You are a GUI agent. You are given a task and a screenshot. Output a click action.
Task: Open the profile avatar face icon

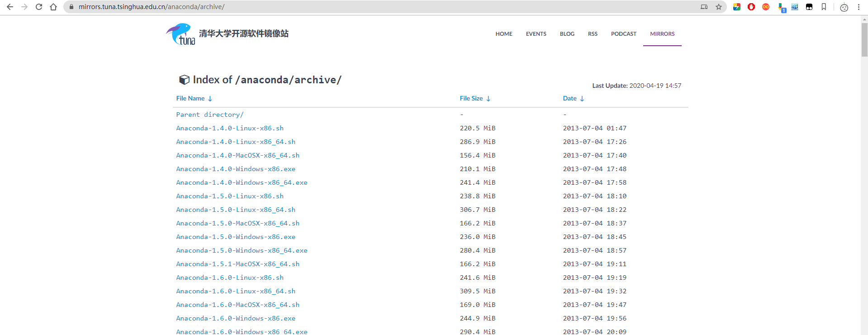844,7
